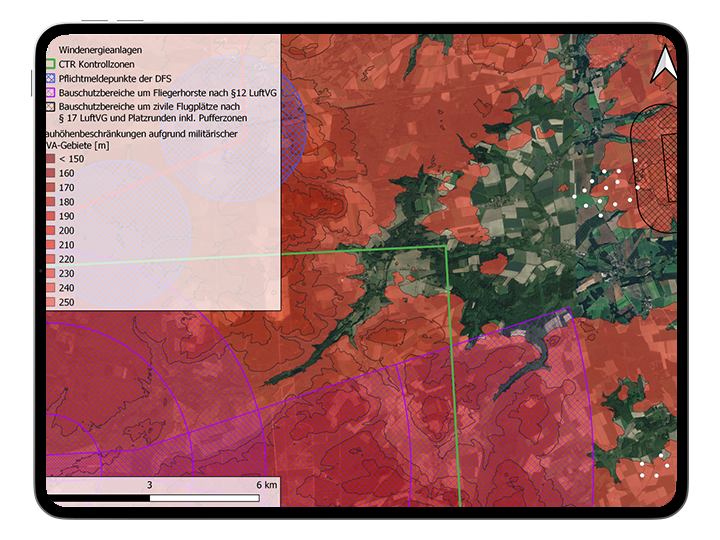This screenshot has height=540, width=720.
Task: Click the scale bar at 6 km label
Action: tap(266, 484)
